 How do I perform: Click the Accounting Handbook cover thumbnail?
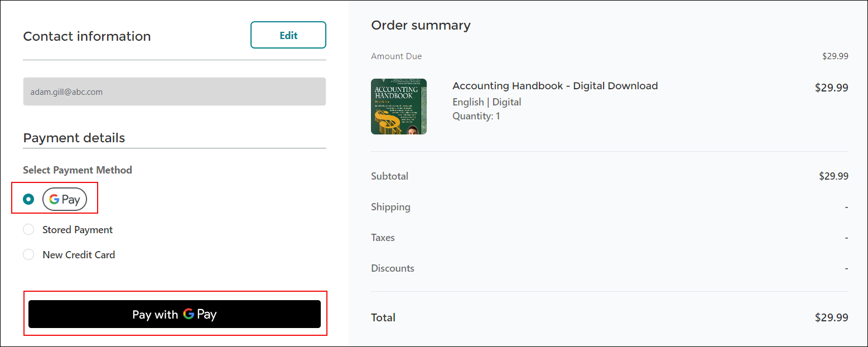(x=398, y=107)
